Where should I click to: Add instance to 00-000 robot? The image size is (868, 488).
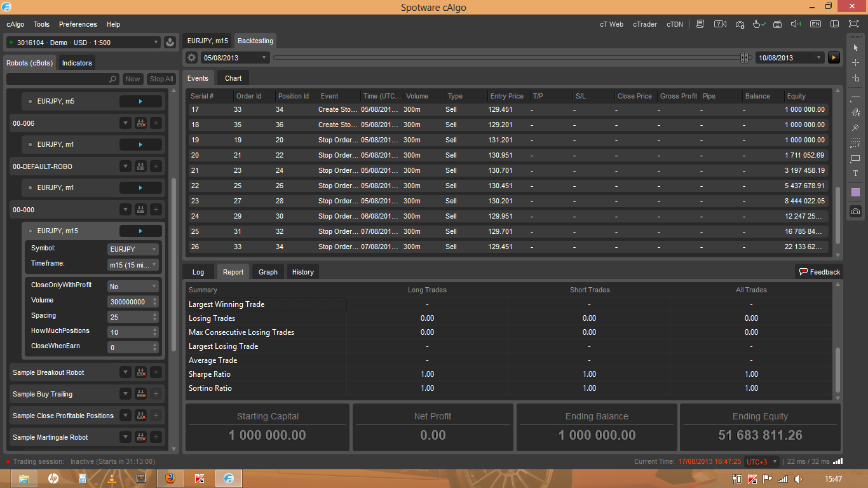[x=156, y=210]
